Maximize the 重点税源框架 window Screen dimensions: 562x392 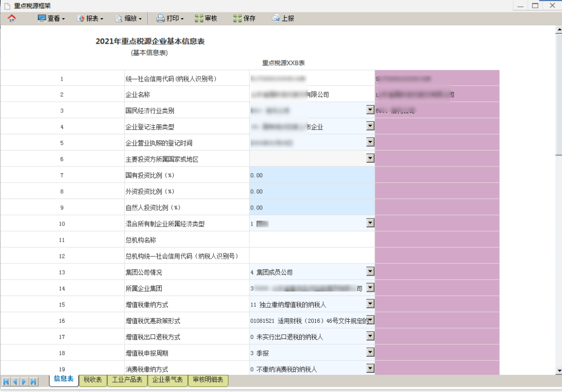[535, 5]
